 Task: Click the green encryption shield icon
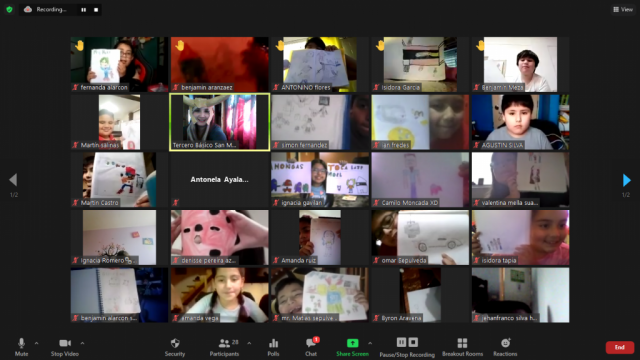[x=9, y=9]
